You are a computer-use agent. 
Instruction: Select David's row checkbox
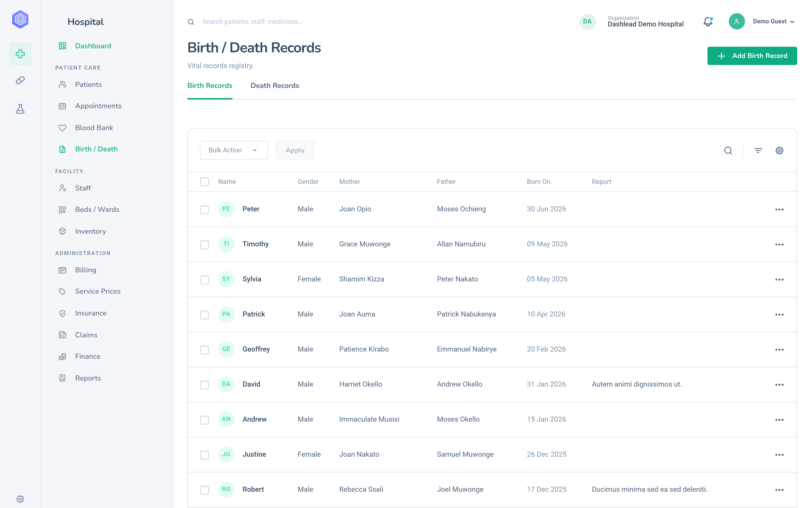pyautogui.click(x=204, y=385)
